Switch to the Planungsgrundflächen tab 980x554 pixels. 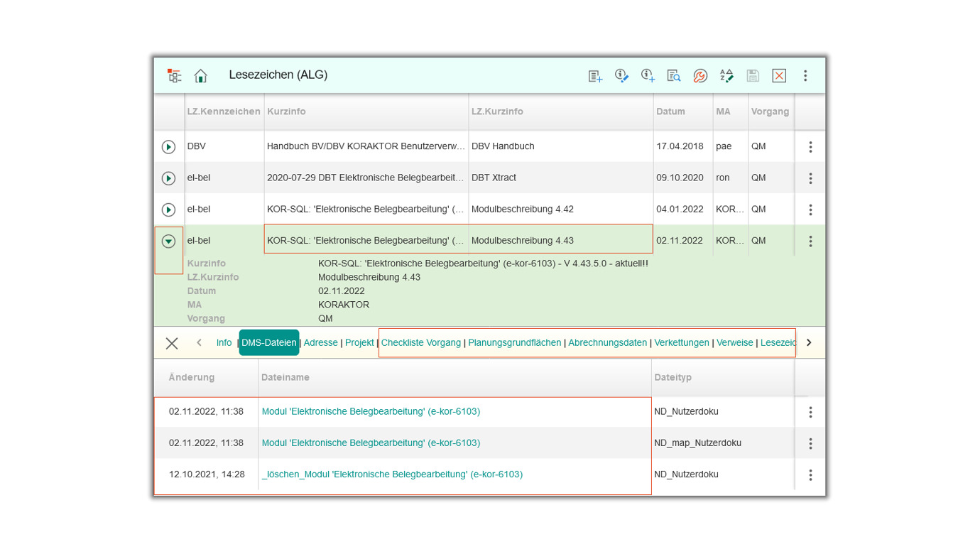click(514, 343)
